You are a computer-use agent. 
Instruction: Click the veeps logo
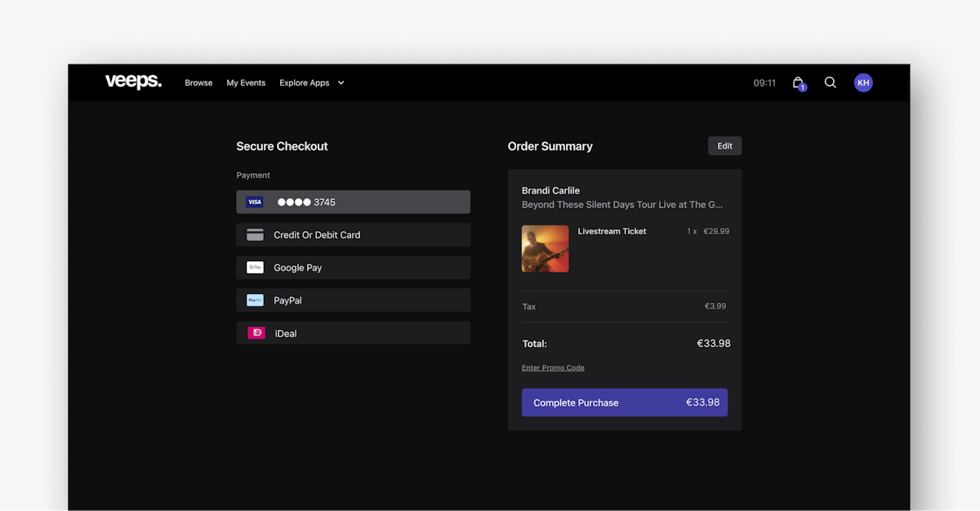pos(133,82)
